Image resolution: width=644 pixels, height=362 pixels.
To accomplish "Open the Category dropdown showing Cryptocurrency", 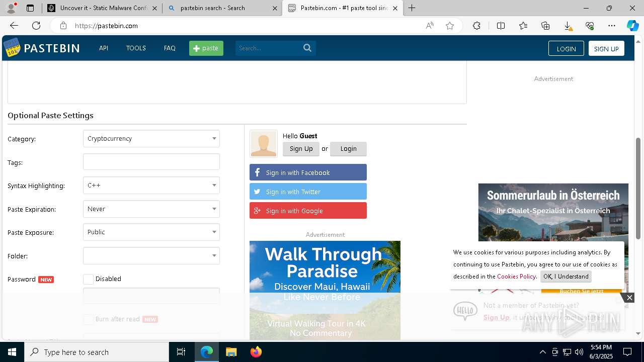I will pyautogui.click(x=151, y=138).
